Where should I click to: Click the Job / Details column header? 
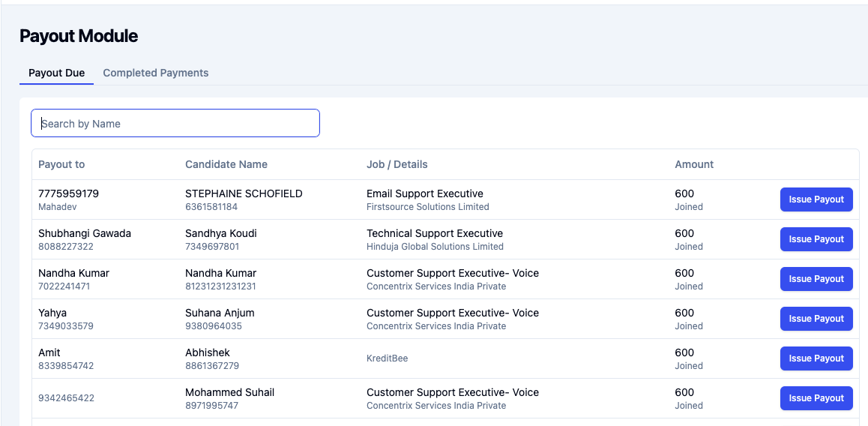tap(397, 164)
